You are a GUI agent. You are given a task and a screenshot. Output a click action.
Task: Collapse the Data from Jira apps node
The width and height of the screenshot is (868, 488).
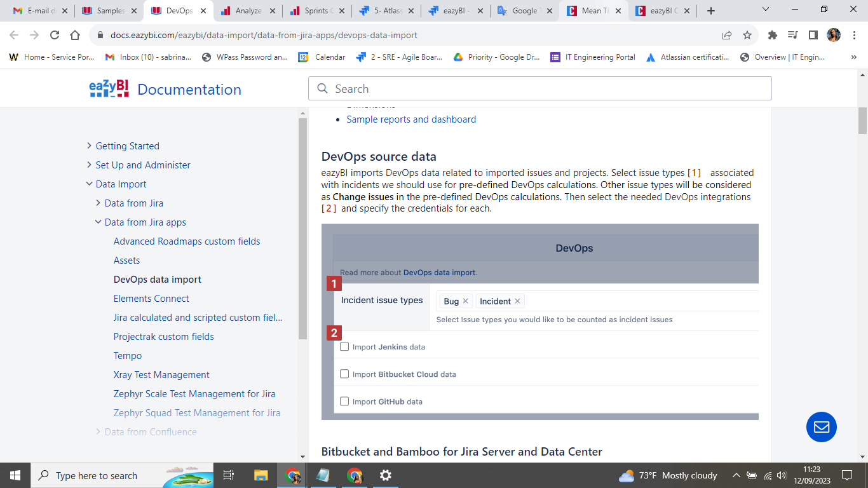(98, 222)
